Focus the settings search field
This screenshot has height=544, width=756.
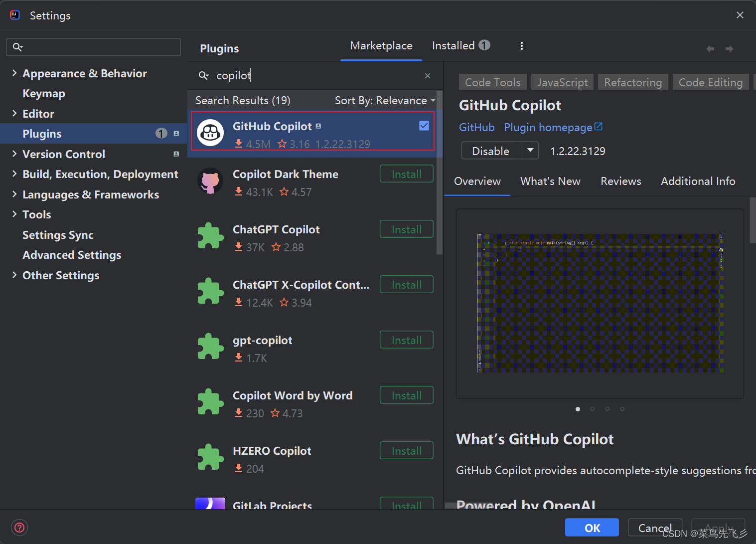click(x=93, y=47)
